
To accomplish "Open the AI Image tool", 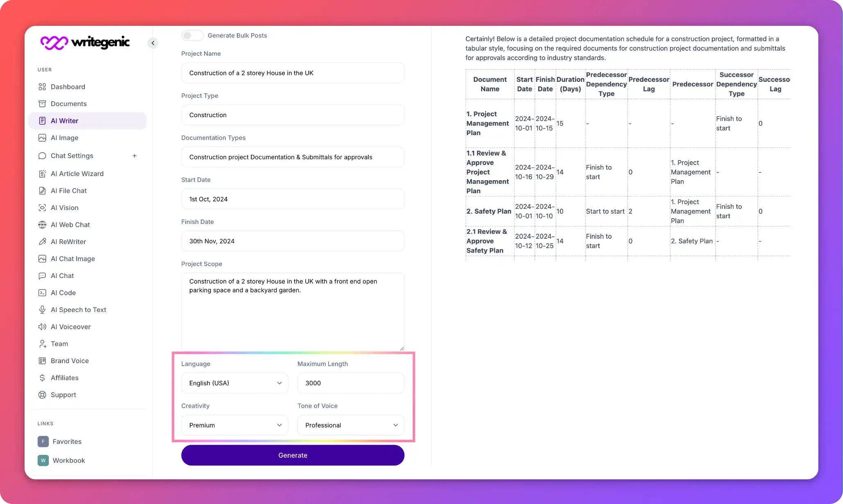I will (64, 138).
